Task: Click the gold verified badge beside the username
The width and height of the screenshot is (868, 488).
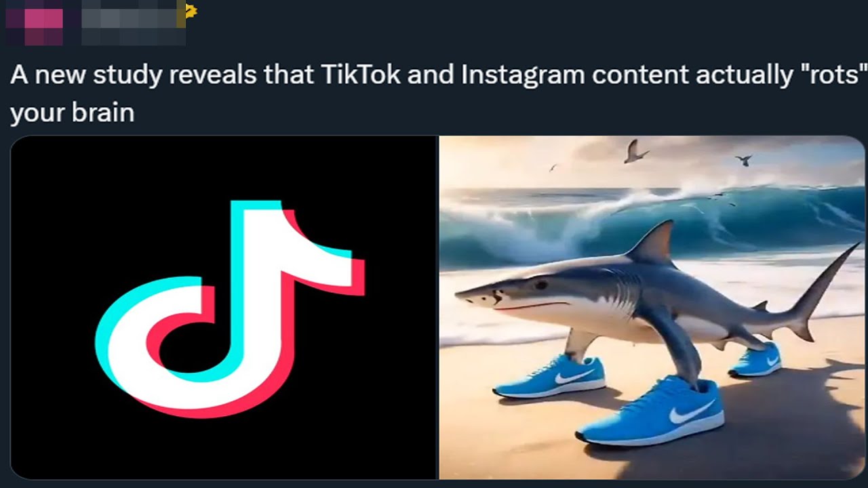Action: [x=190, y=10]
